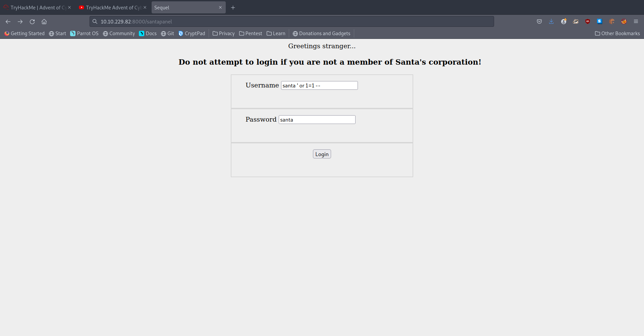Image resolution: width=644 pixels, height=336 pixels.
Task: Expand the Privacy bookmarks folder
Action: 223,33
